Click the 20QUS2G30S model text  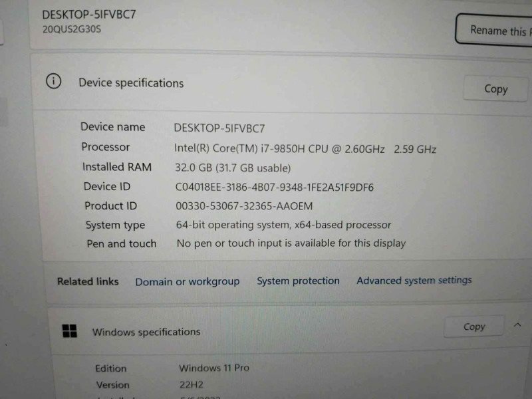coord(72,29)
